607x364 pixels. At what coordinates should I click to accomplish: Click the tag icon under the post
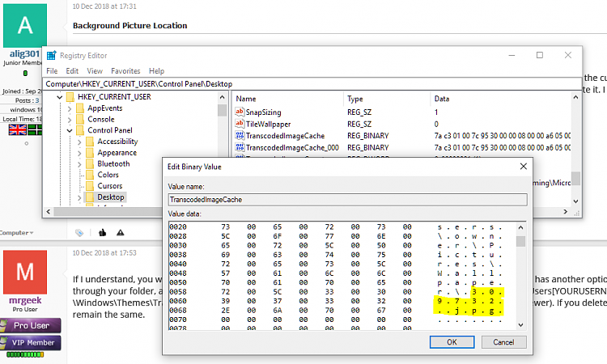[79, 232]
